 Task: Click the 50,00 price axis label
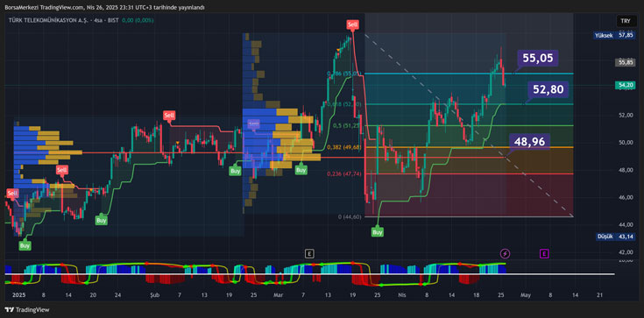(x=625, y=143)
